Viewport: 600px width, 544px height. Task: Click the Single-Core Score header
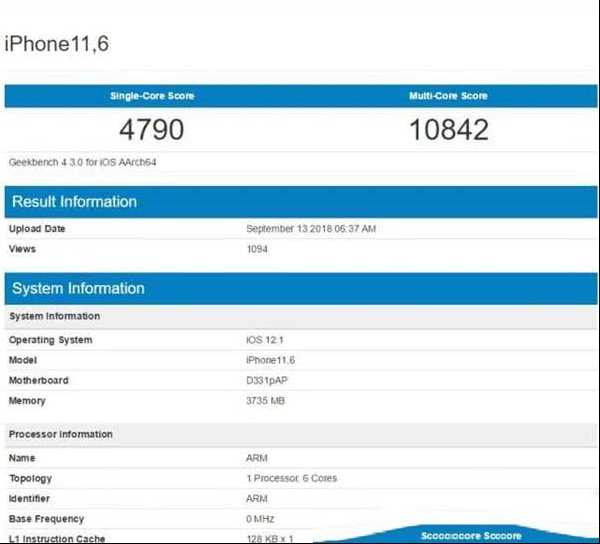pyautogui.click(x=152, y=96)
